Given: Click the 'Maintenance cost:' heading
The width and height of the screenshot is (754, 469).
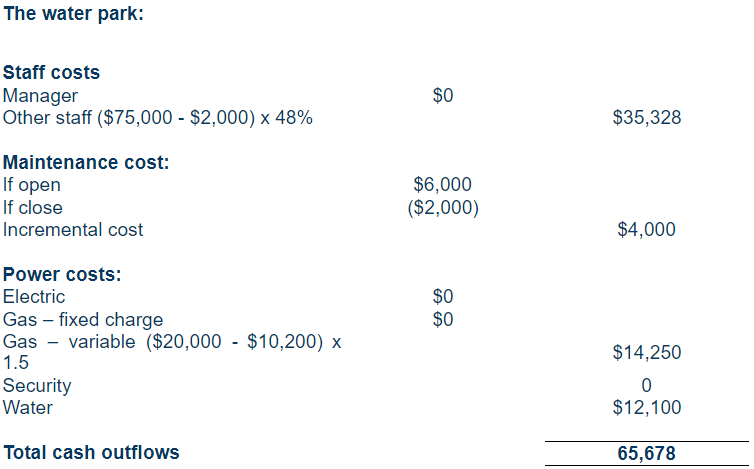Looking at the screenshot, I should tap(86, 163).
